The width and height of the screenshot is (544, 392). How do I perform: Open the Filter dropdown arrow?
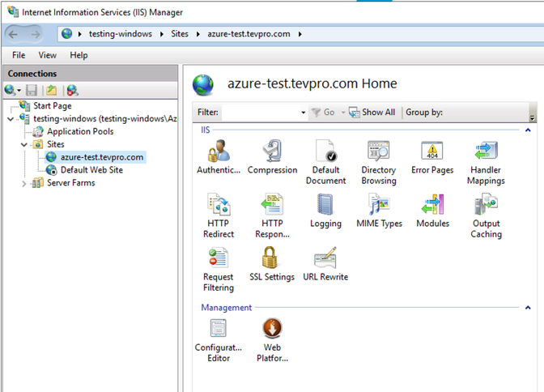coord(304,113)
